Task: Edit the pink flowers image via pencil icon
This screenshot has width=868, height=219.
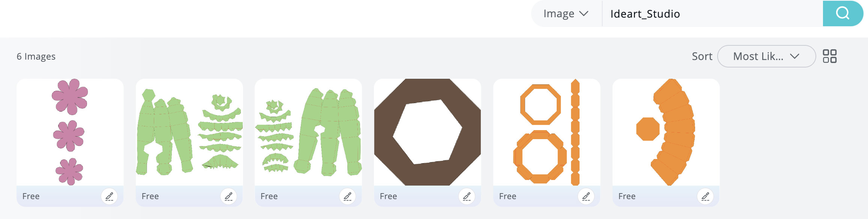Action: coord(109,196)
